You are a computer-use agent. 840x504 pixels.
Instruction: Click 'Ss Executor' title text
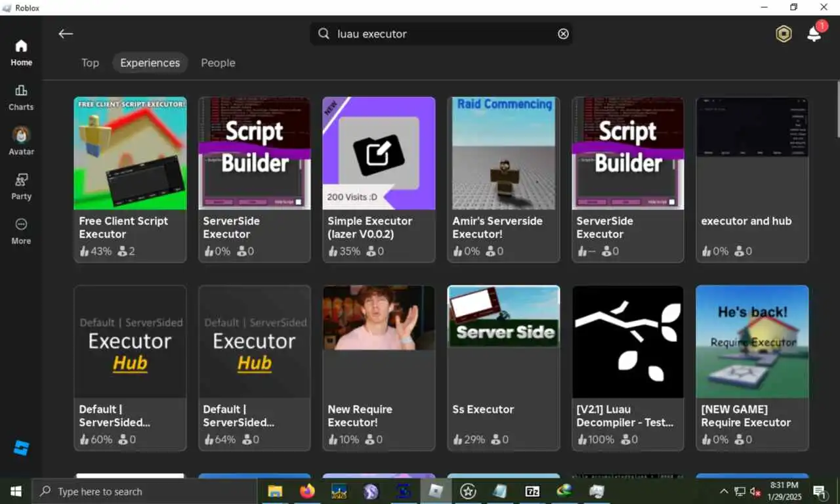click(x=483, y=409)
